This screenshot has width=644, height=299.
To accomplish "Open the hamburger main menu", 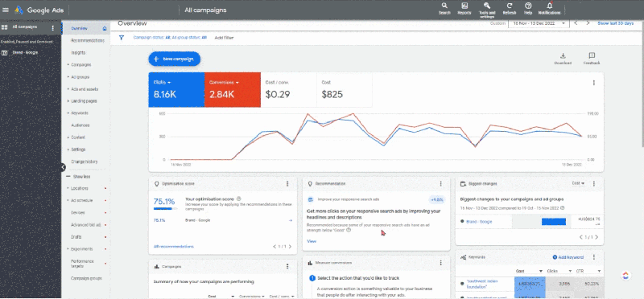I will pos(6,10).
